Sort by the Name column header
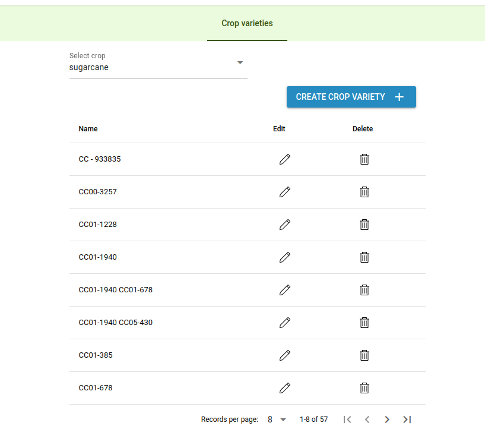The width and height of the screenshot is (485, 448). 88,129
